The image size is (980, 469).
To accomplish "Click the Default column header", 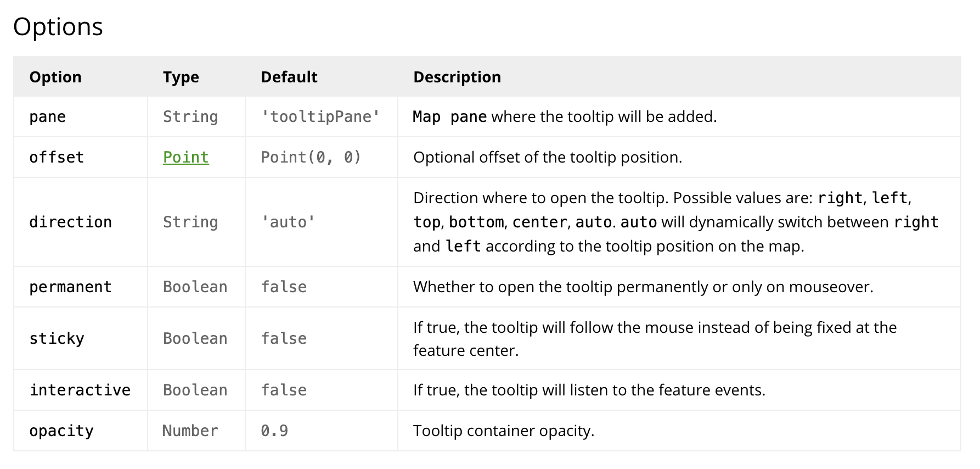I will click(289, 77).
